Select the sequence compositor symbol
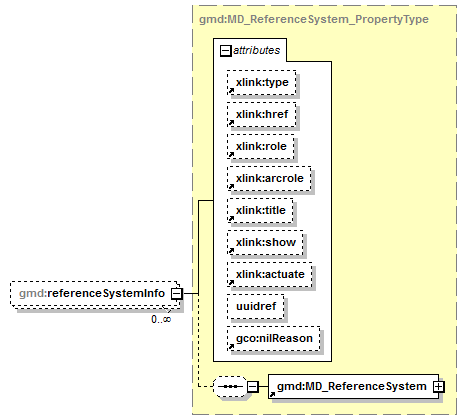 point(231,387)
